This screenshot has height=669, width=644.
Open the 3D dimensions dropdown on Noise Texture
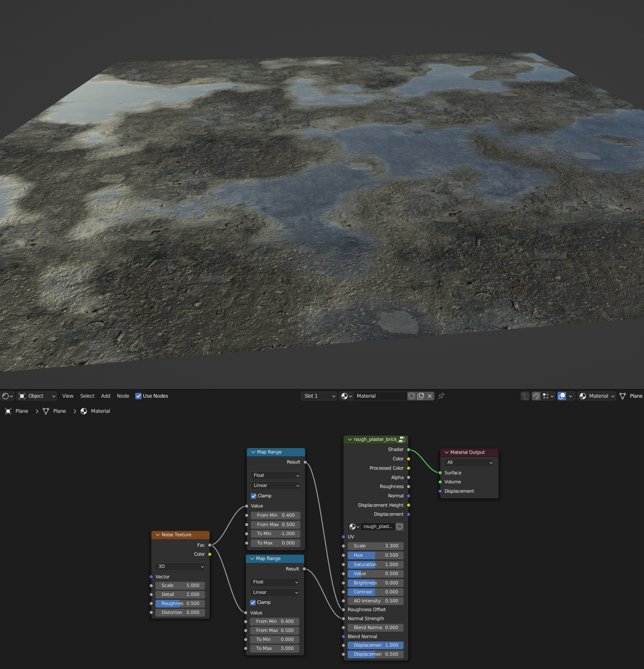pyautogui.click(x=180, y=566)
